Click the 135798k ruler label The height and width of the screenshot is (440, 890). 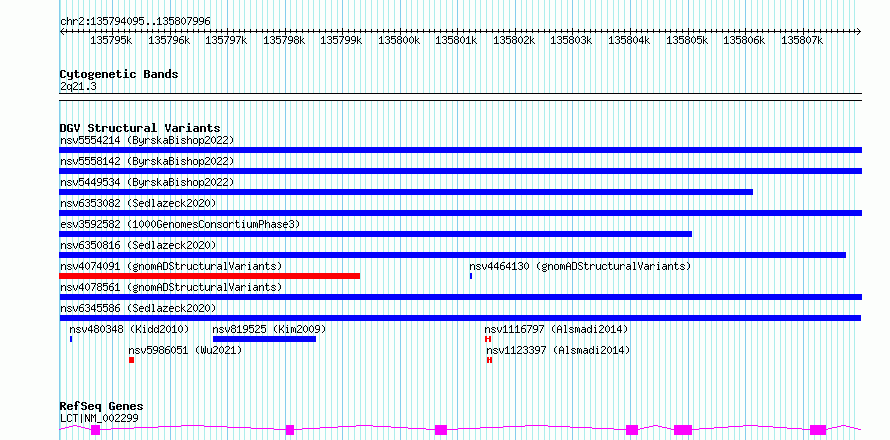pyautogui.click(x=284, y=40)
